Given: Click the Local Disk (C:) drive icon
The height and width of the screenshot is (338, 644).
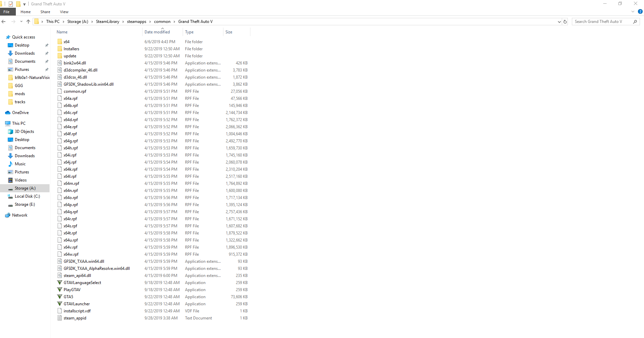Looking at the screenshot, I should point(10,196).
